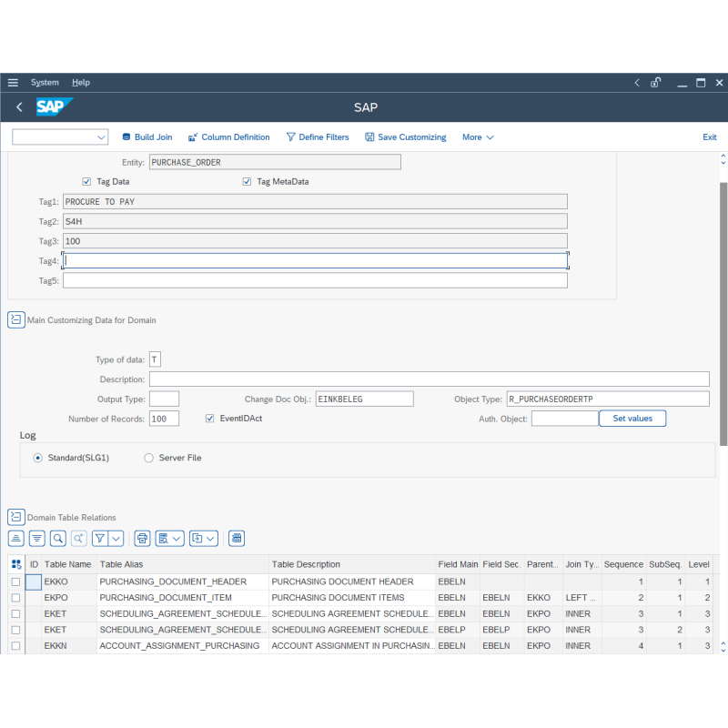Click the Sequence column header

coord(623,564)
